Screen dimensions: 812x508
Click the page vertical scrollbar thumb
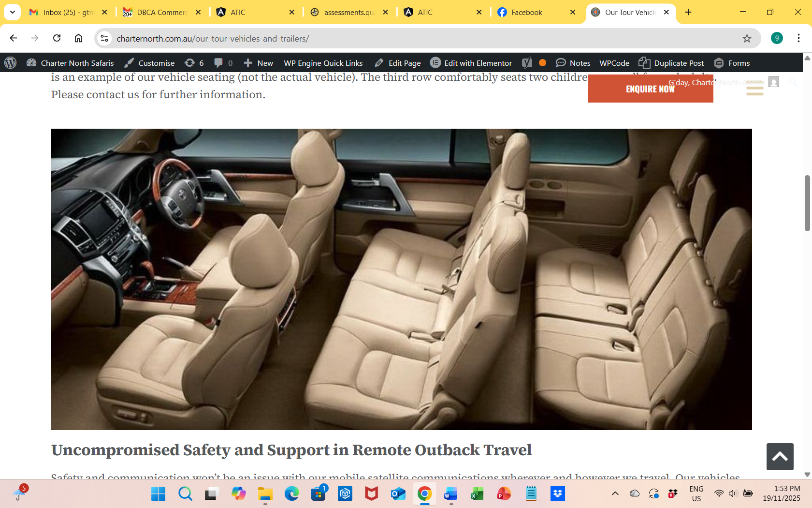click(807, 203)
